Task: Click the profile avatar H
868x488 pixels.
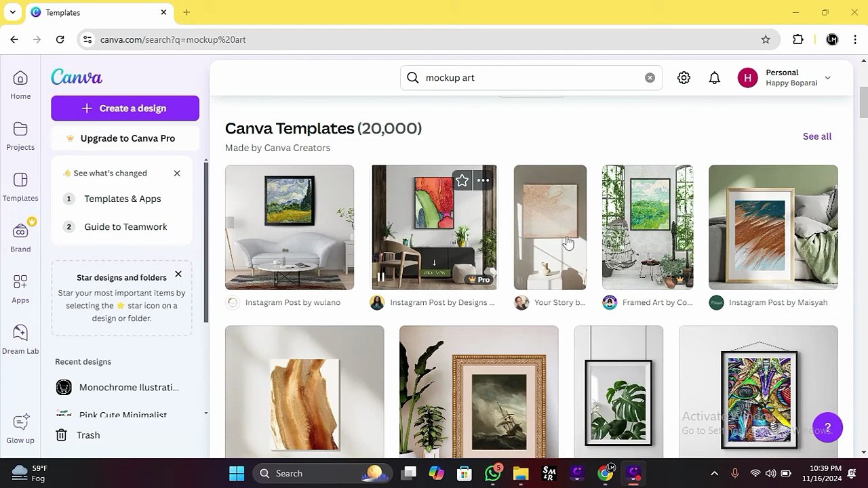Action: pos(747,78)
